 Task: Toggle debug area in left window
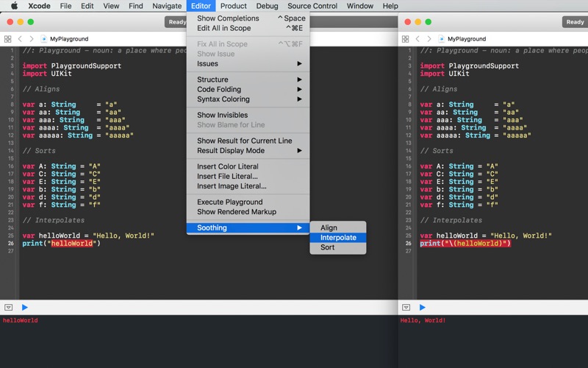pyautogui.click(x=8, y=307)
